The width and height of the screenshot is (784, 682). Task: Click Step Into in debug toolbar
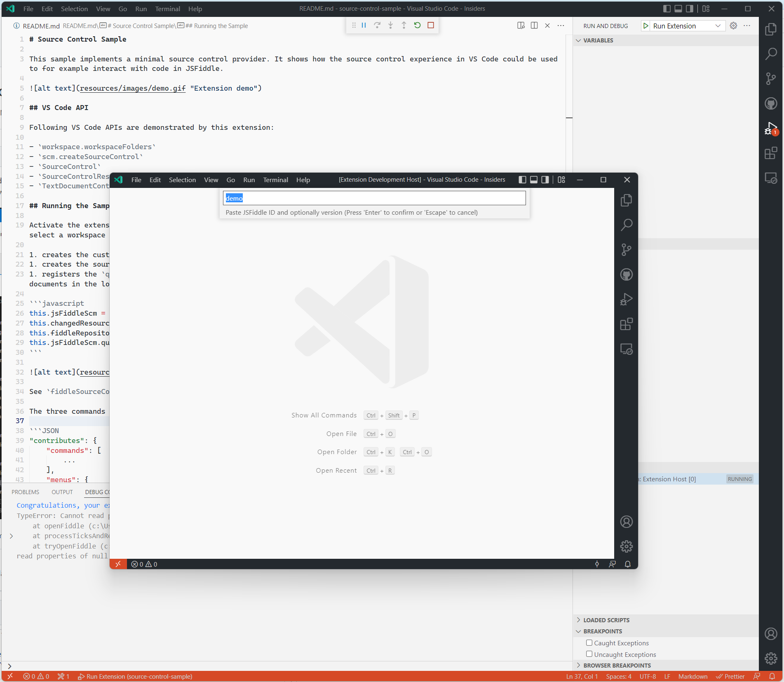pyautogui.click(x=390, y=25)
